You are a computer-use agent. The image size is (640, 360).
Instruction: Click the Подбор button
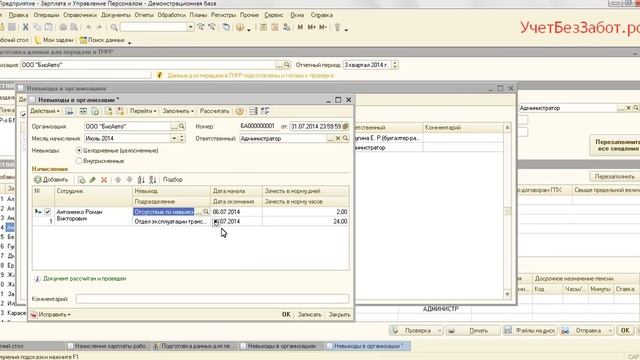point(173,180)
